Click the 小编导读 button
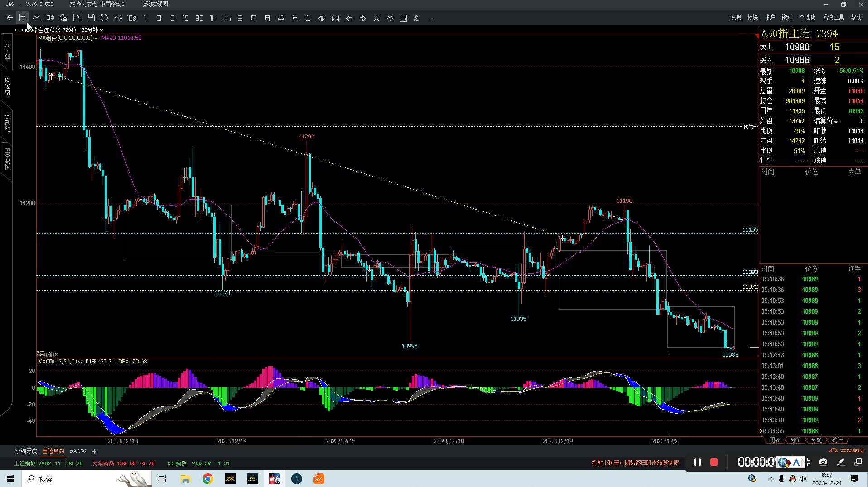The height and width of the screenshot is (487, 868). point(26,451)
